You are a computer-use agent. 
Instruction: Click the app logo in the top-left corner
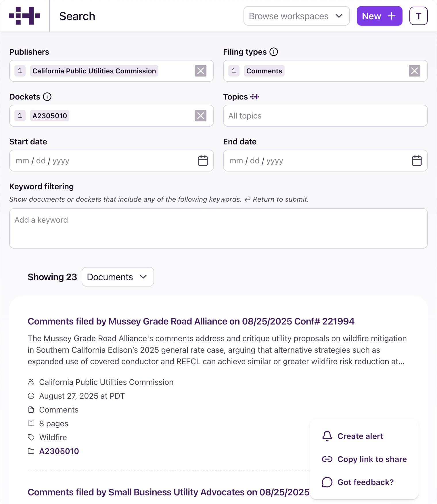pyautogui.click(x=25, y=16)
